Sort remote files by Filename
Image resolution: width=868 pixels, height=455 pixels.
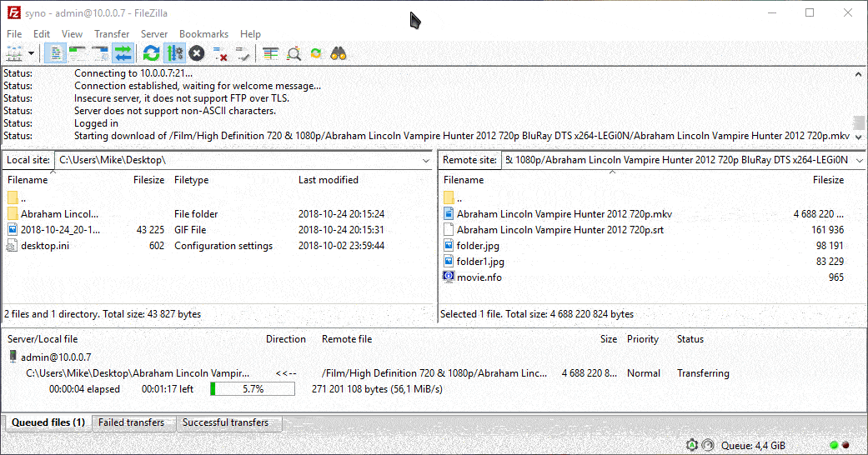pyautogui.click(x=464, y=180)
